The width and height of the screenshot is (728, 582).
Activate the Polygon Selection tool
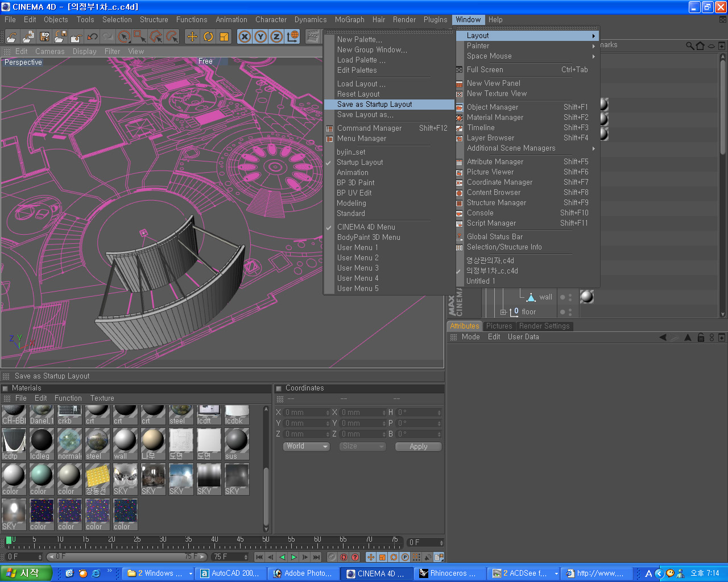click(x=156, y=37)
